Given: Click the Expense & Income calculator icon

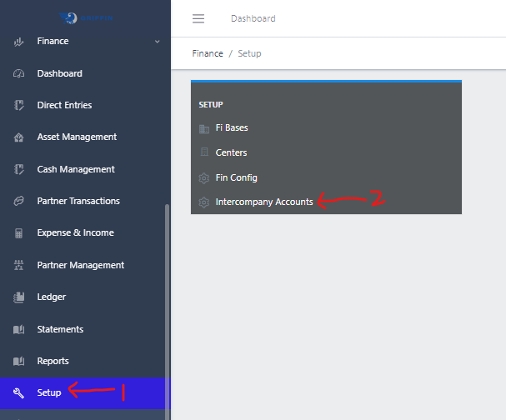Looking at the screenshot, I should (x=18, y=232).
